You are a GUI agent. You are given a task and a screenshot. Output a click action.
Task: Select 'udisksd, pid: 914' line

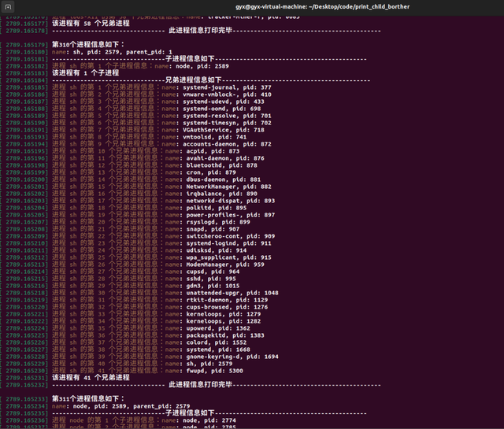click(x=217, y=250)
